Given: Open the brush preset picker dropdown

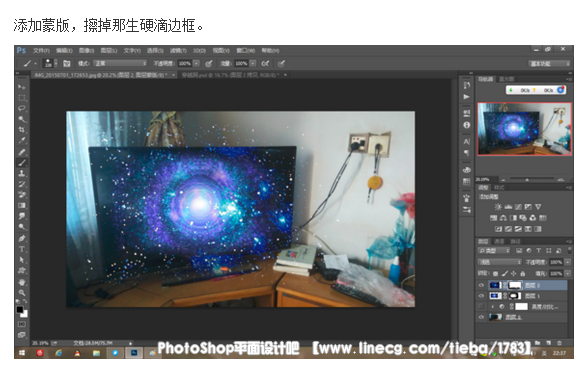Looking at the screenshot, I should tap(56, 63).
